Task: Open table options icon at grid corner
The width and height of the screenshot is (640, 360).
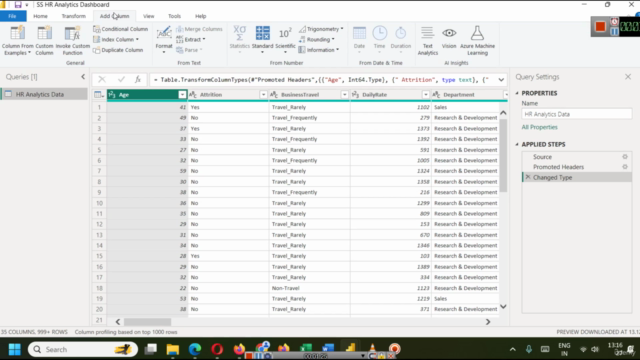Action: pos(99,95)
